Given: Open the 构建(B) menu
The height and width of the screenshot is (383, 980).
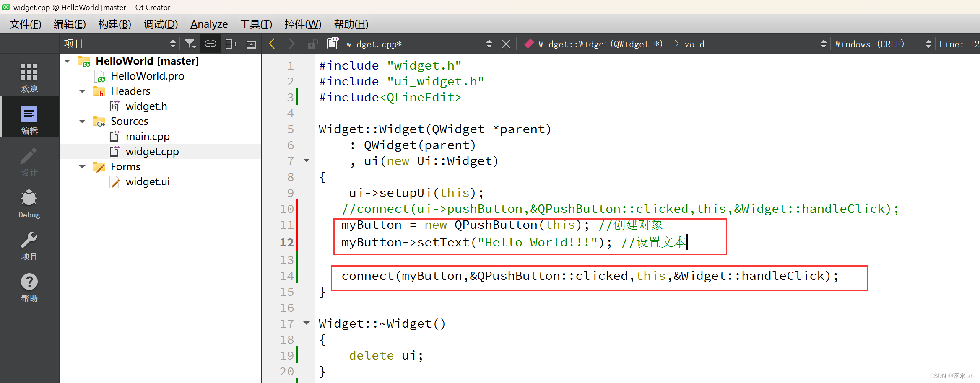Looking at the screenshot, I should [x=114, y=24].
